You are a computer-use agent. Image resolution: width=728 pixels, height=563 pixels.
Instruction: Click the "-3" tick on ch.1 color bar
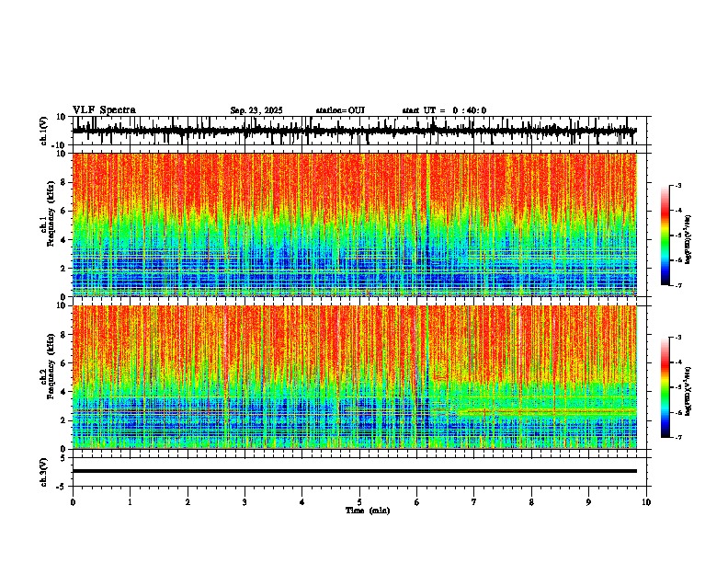click(678, 185)
